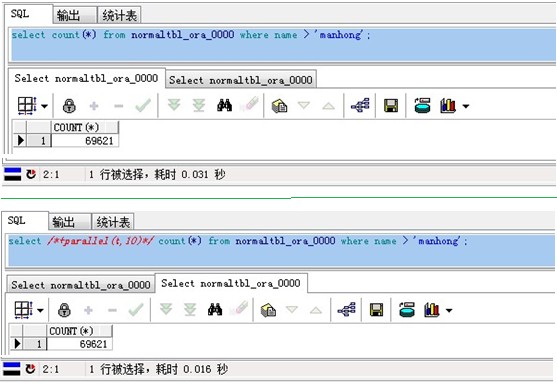Screen dimensions: 557x384
Task: Click fetch next page icon in upper window
Action: tap(174, 106)
